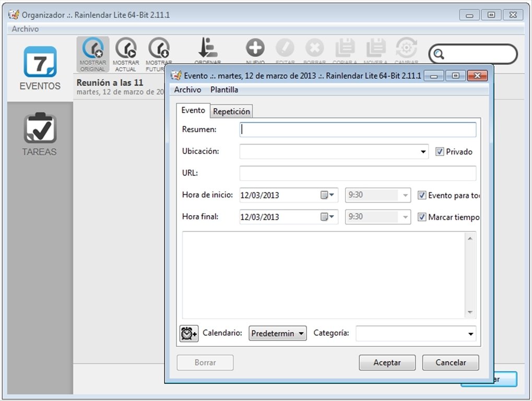
Task: Click the Borrar cross icon in the toolbar
Action: coord(314,48)
